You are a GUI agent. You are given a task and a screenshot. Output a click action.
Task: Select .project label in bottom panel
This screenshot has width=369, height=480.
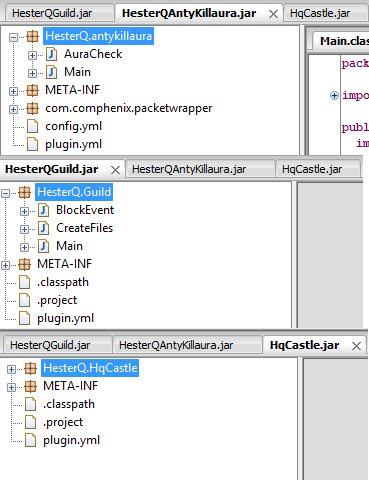coord(63,422)
